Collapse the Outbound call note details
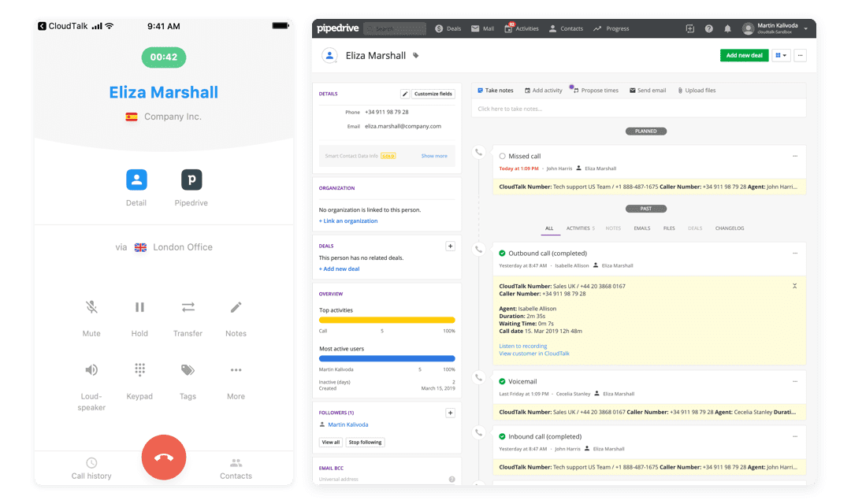 point(794,286)
